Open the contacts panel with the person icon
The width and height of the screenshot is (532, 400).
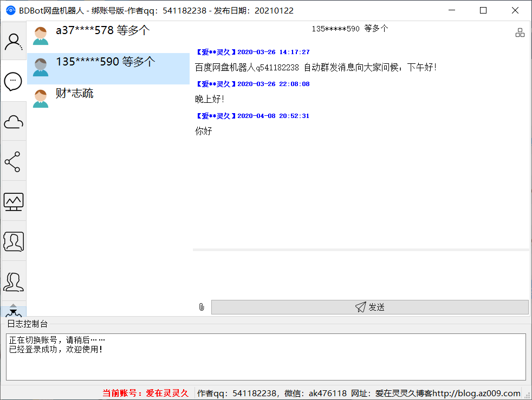tap(14, 41)
